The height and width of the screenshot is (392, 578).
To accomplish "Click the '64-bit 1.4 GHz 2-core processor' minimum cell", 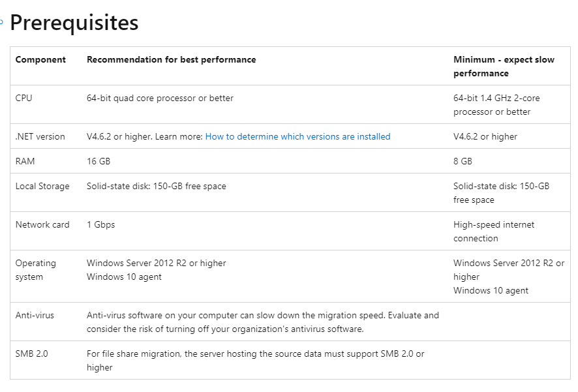I will coord(496,104).
